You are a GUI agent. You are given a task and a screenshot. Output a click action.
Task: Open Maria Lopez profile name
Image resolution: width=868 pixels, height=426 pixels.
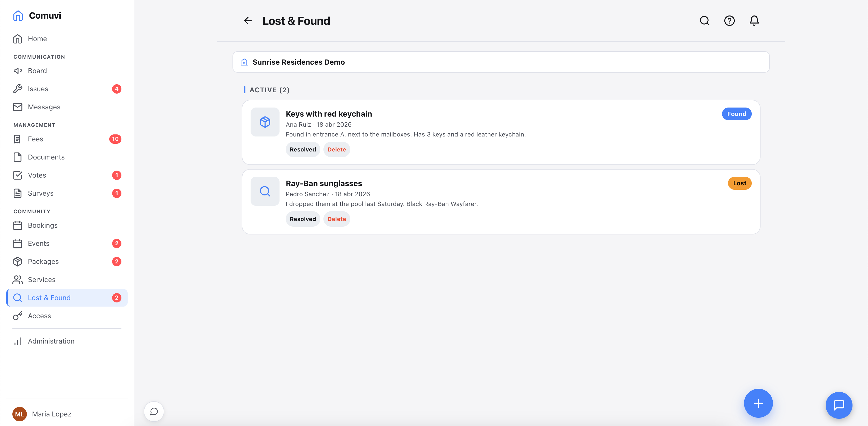click(52, 414)
